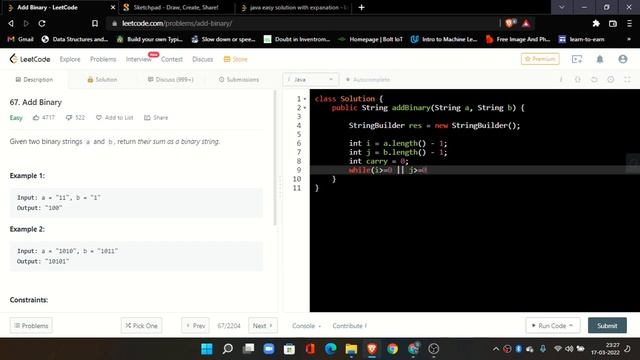Dislike the problem thumbs down icon
This screenshot has height=360, width=640.
[x=69, y=118]
